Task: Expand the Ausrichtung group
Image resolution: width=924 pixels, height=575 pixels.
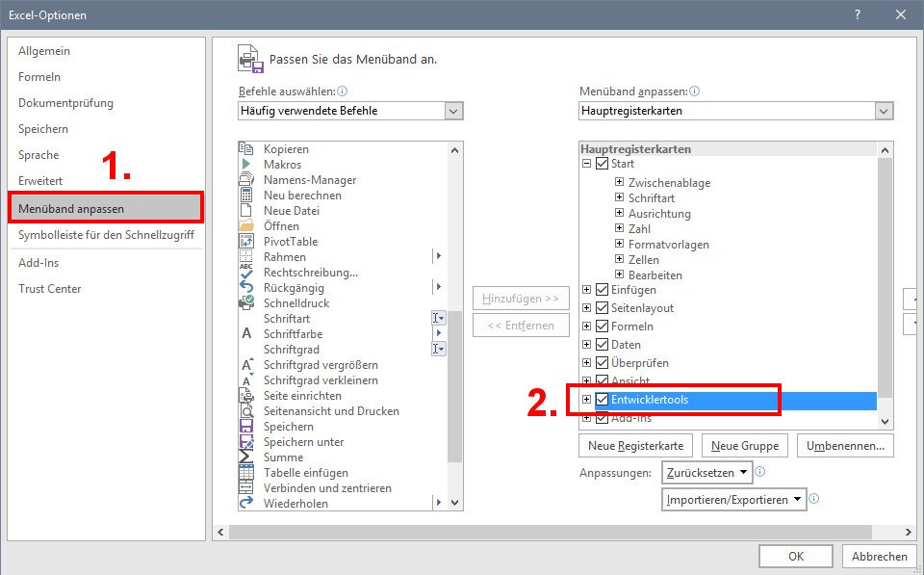Action: 619,212
